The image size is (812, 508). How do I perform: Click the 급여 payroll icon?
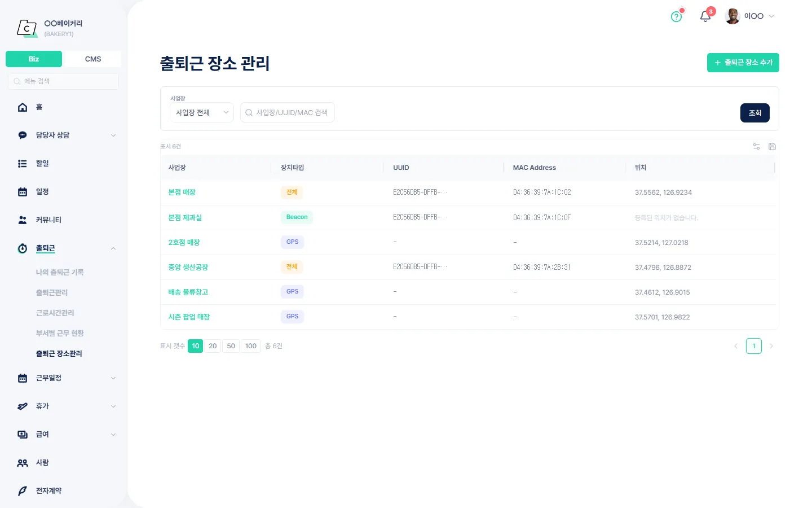coord(23,435)
